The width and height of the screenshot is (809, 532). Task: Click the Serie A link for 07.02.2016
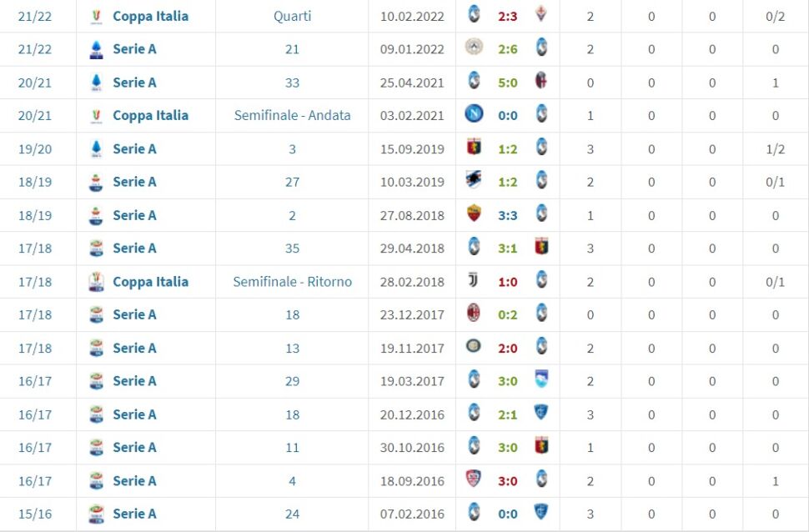tap(134, 514)
